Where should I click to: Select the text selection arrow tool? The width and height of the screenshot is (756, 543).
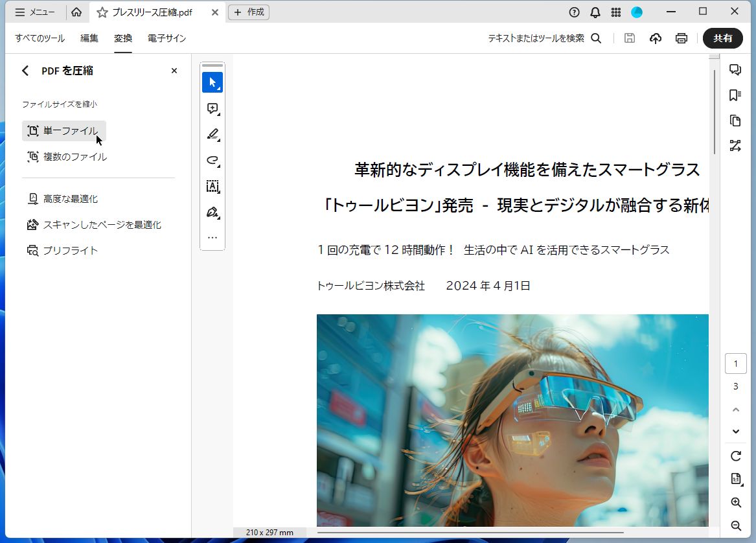pyautogui.click(x=212, y=82)
